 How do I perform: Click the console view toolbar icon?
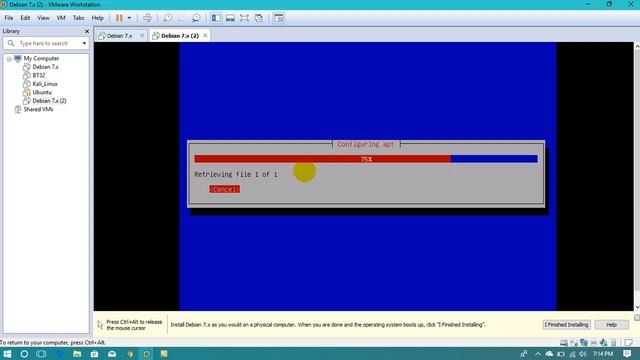point(279,18)
